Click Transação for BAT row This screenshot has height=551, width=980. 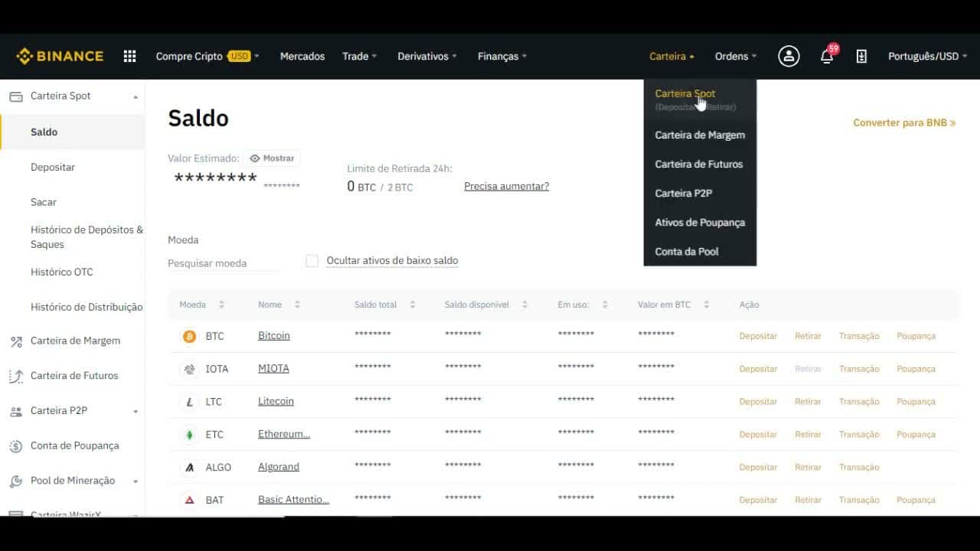click(x=859, y=500)
